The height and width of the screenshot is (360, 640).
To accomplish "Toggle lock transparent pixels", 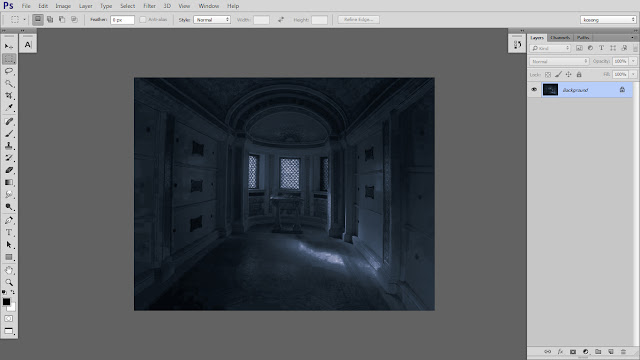I will (548, 75).
